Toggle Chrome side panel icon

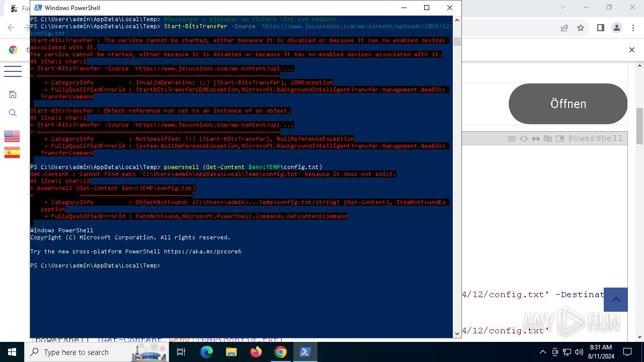(x=600, y=28)
